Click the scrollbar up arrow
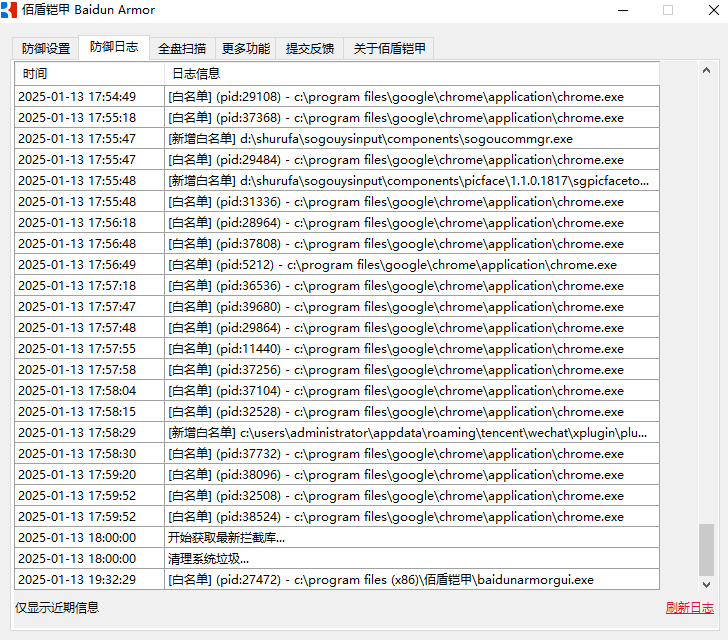 point(707,70)
